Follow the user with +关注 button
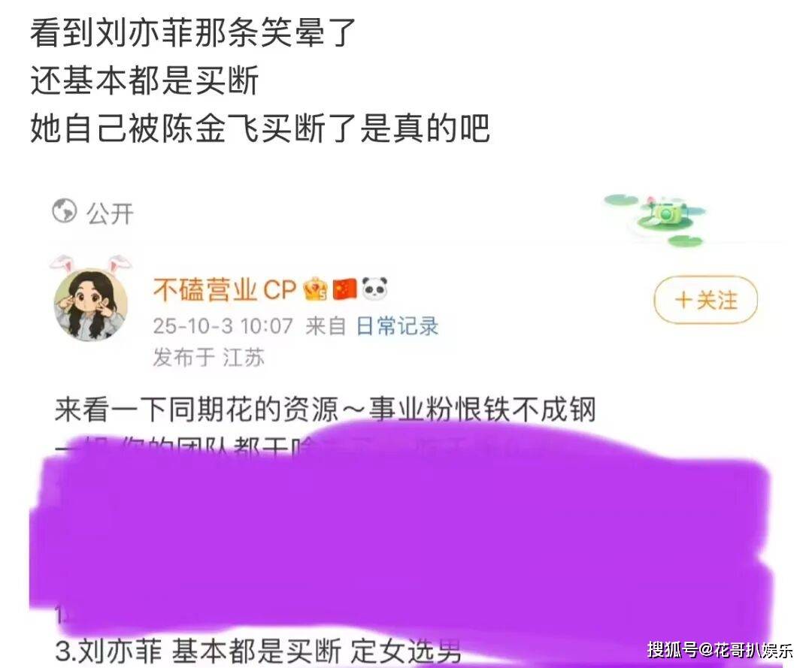Viewport: 812px width, 668px height. [706, 300]
